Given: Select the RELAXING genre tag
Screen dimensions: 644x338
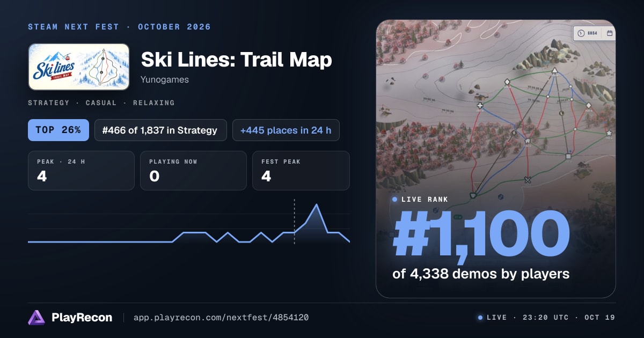Looking at the screenshot, I should click(x=154, y=102).
